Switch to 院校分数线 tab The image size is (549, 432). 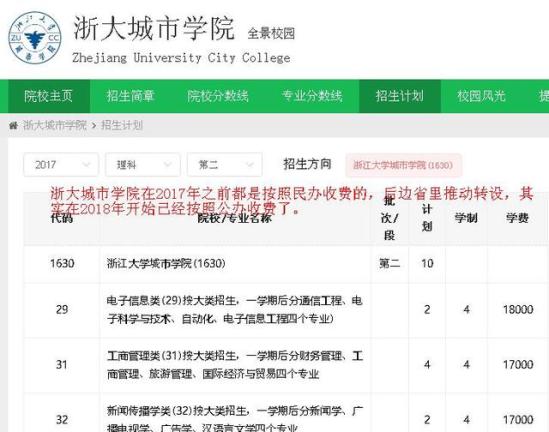coord(218,96)
